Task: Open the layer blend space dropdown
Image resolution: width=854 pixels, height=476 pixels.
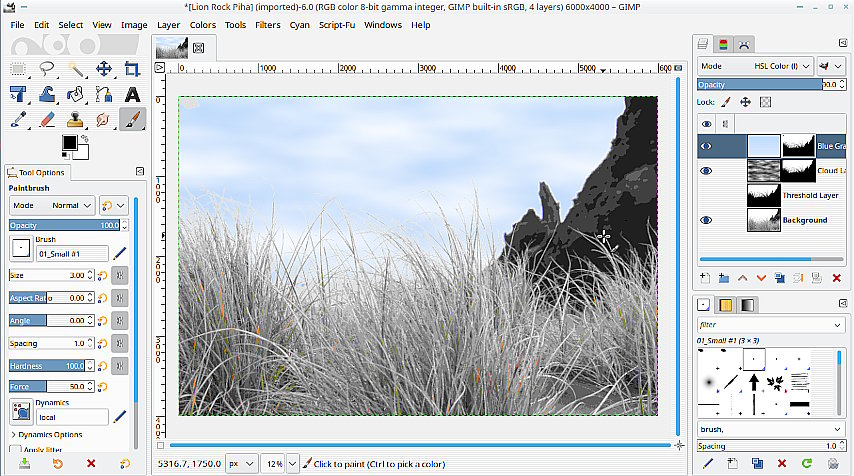Action: tap(831, 66)
